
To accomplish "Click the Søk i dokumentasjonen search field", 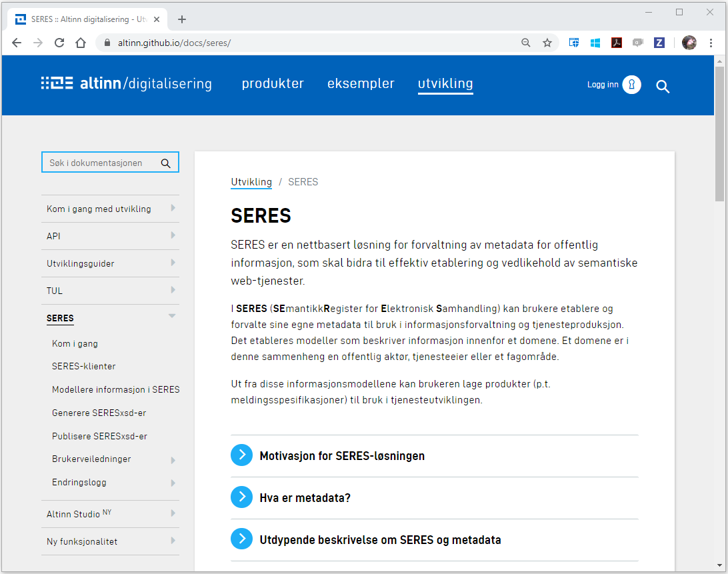I will pos(110,163).
